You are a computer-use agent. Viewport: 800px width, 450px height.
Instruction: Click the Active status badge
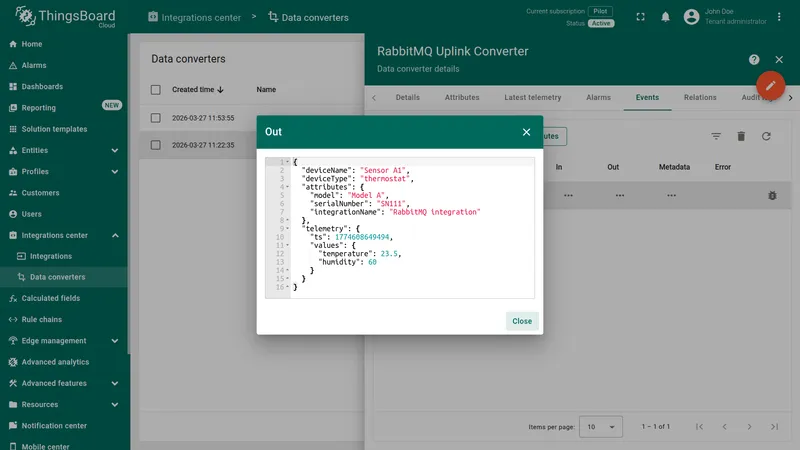(x=601, y=23)
